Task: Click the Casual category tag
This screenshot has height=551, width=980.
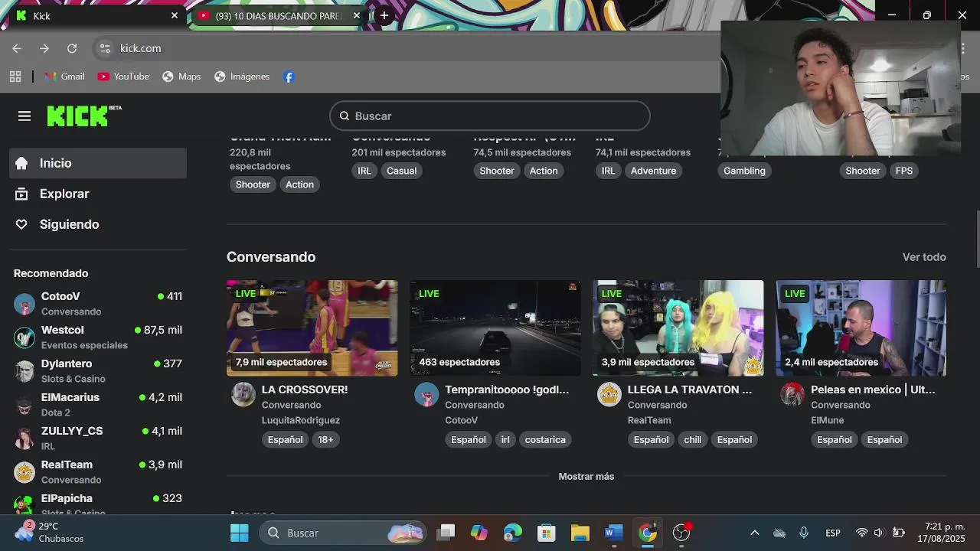Action: pos(401,171)
